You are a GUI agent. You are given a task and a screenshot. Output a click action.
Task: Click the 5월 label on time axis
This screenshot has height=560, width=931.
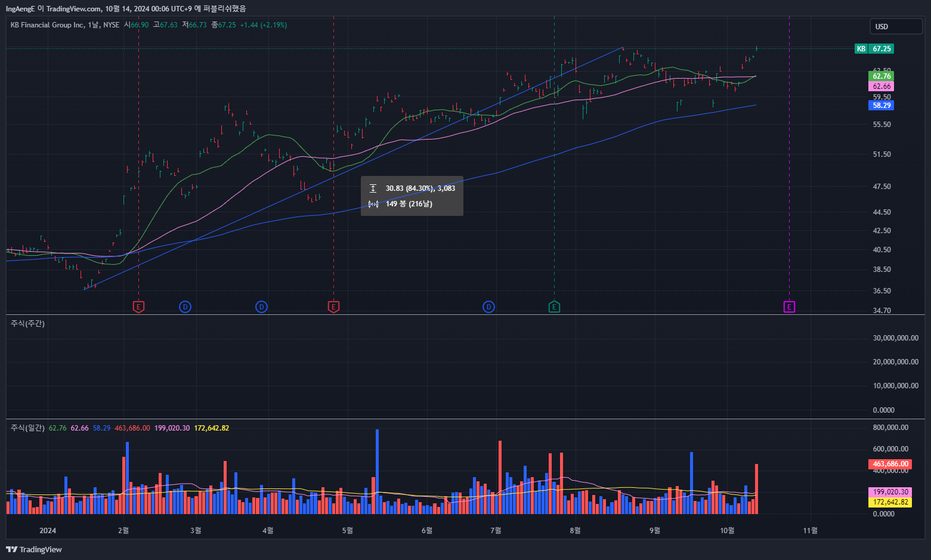(348, 531)
